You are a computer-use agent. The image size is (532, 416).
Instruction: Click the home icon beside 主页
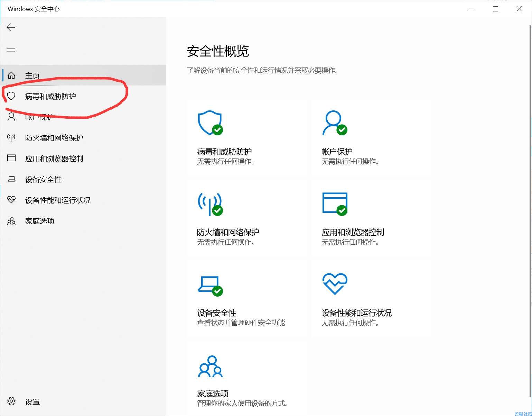click(x=11, y=75)
